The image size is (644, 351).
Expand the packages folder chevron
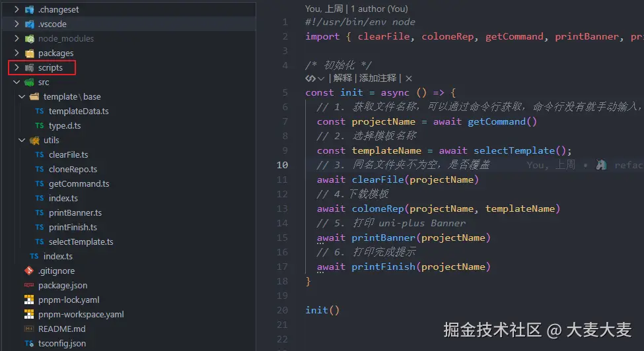(17, 53)
